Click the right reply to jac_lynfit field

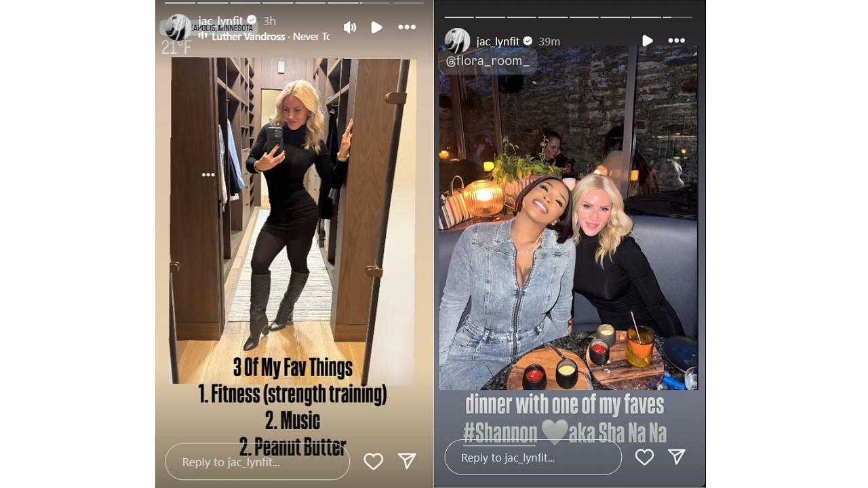(x=533, y=457)
